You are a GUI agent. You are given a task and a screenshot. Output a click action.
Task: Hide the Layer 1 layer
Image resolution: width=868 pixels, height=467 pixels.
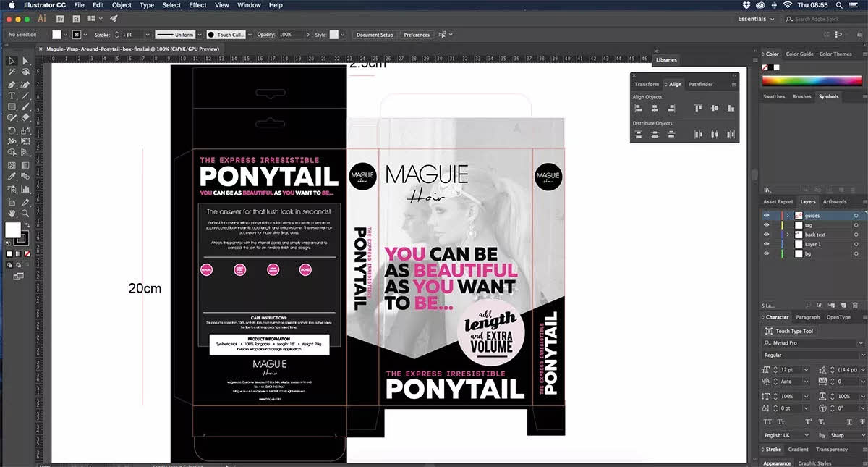pyautogui.click(x=766, y=244)
